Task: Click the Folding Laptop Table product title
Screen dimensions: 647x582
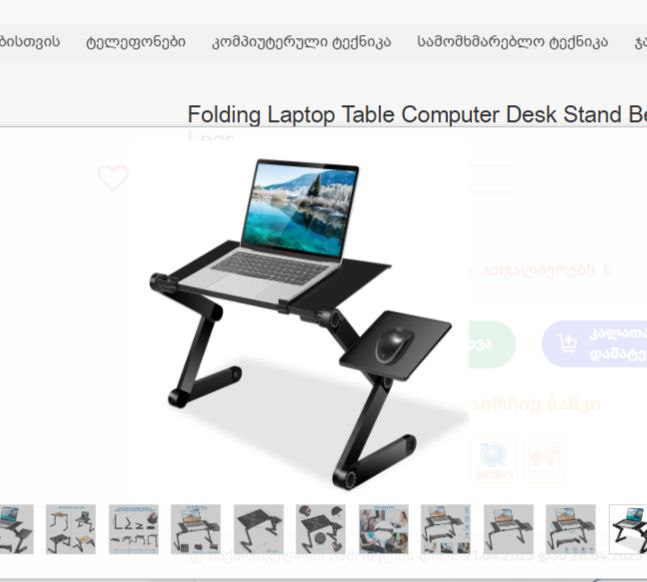Action: coord(417,114)
